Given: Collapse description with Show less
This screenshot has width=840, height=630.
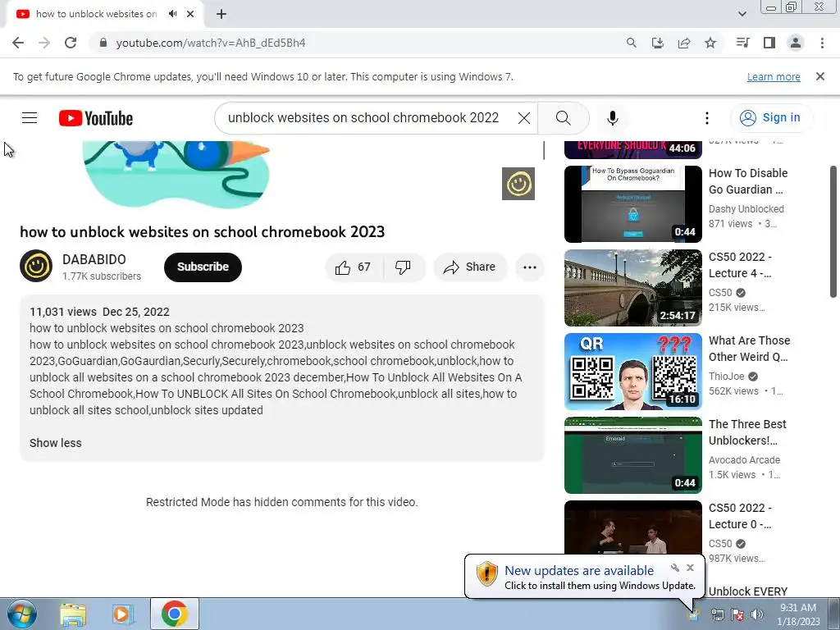Looking at the screenshot, I should point(56,443).
